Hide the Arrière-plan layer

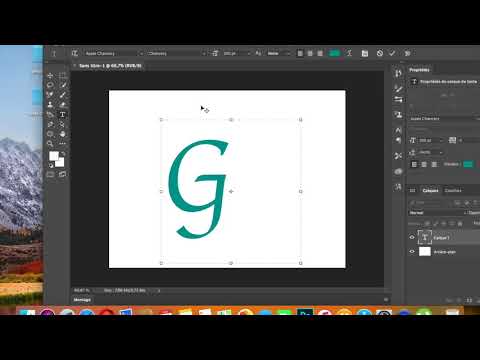412,252
